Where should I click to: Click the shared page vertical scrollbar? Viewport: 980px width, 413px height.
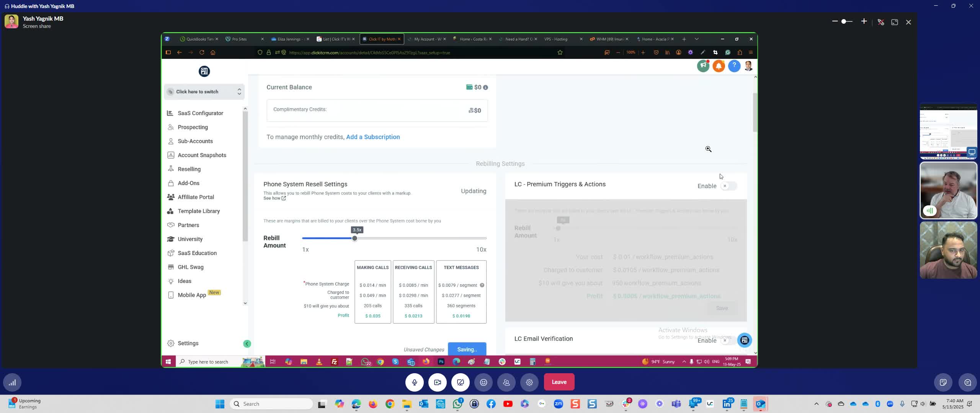pyautogui.click(x=755, y=112)
